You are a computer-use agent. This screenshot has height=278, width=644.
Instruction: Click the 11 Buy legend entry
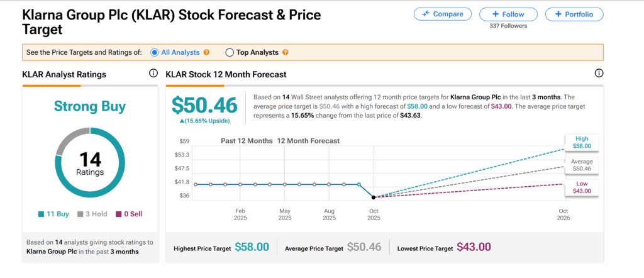(53, 214)
